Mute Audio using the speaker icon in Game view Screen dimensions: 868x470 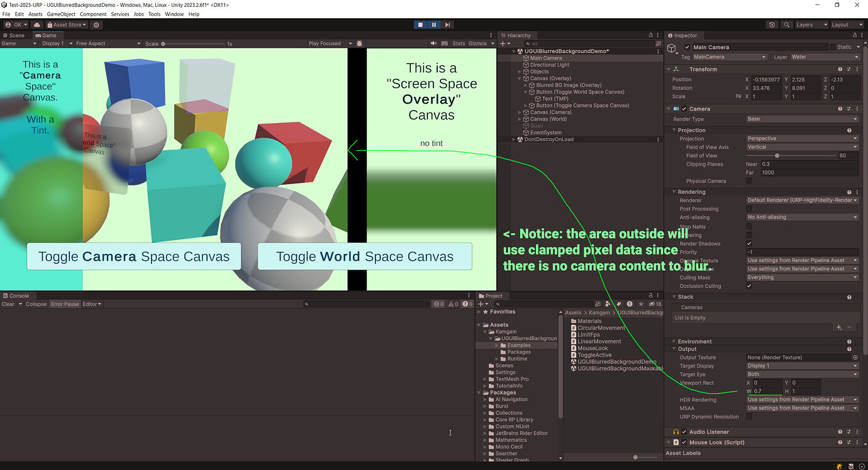434,43
